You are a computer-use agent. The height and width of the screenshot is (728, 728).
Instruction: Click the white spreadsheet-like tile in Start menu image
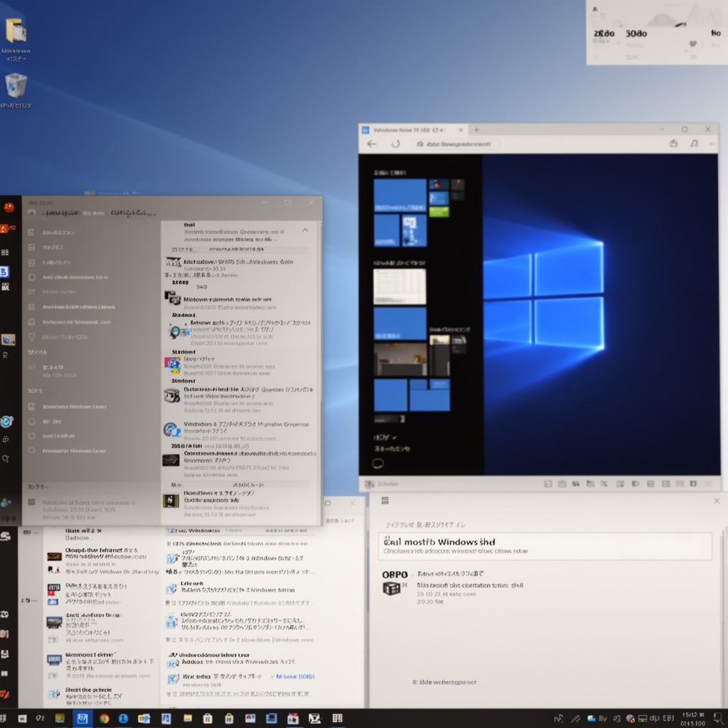coord(400,287)
